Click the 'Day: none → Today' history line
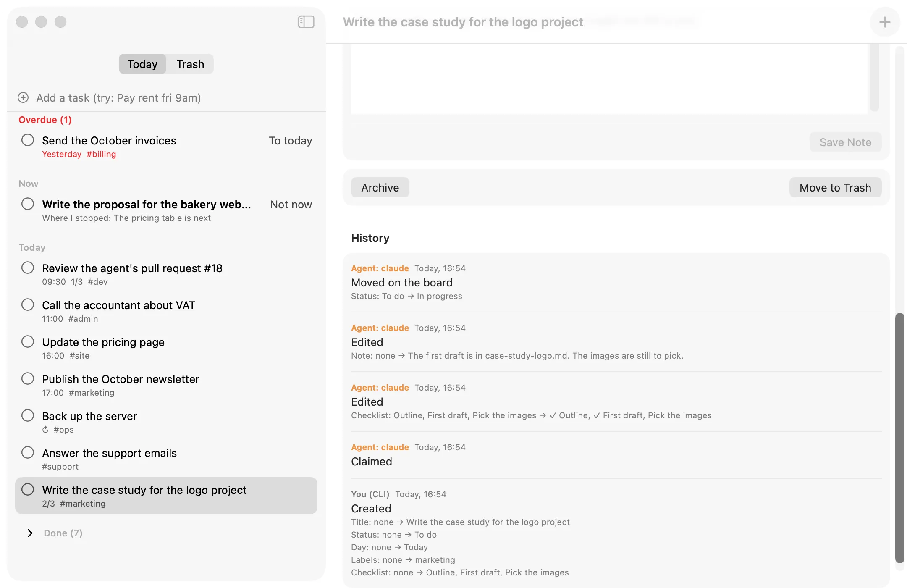The width and height of the screenshot is (907, 588). tap(389, 547)
